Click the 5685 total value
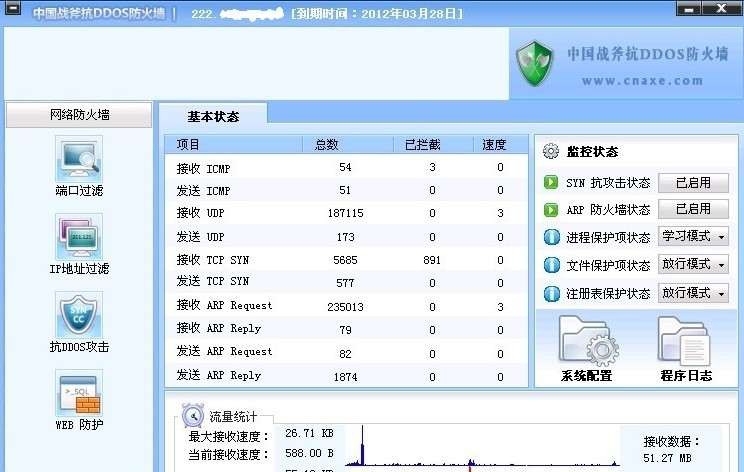Image resolution: width=744 pixels, height=472 pixels. point(345,260)
